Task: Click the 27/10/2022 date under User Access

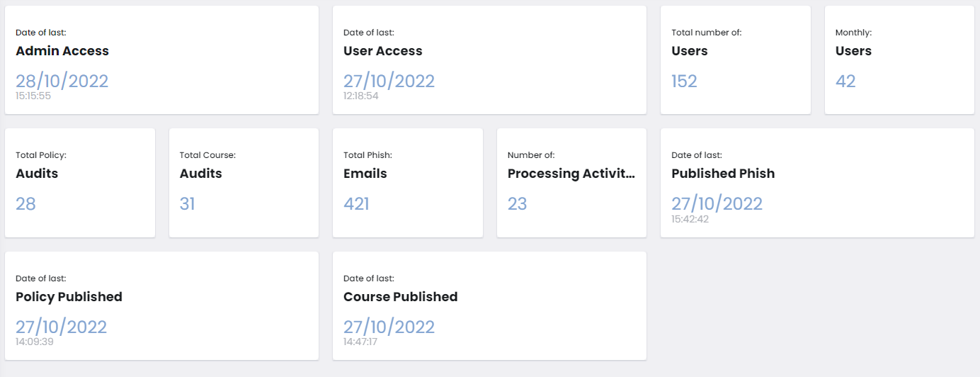Action: tap(389, 81)
